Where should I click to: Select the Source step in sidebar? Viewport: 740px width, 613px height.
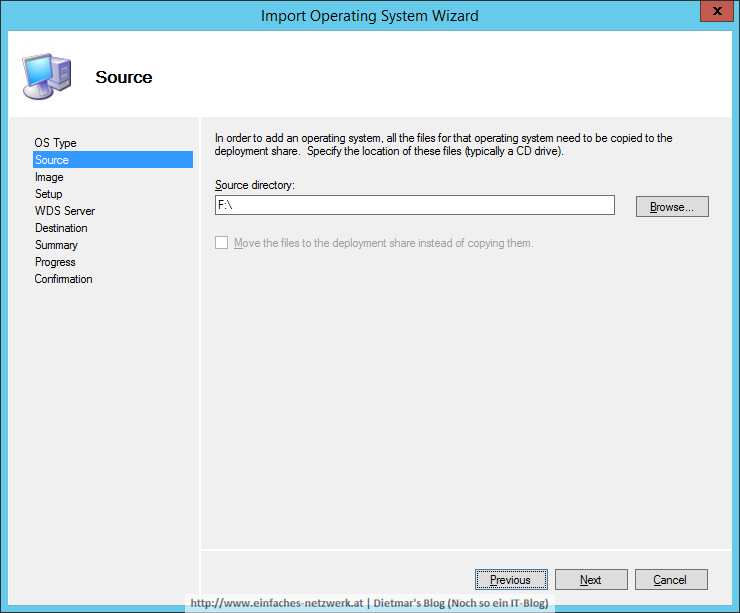tap(113, 160)
